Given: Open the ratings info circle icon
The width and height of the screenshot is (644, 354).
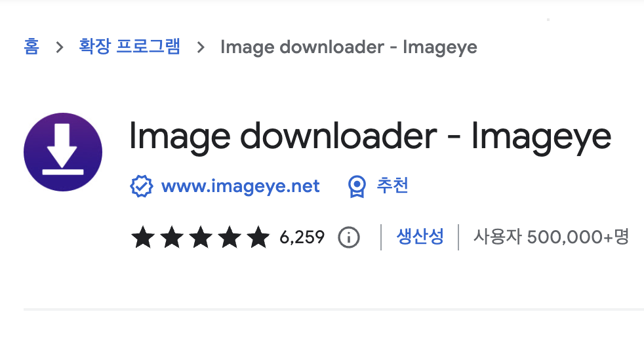Looking at the screenshot, I should pos(349,237).
